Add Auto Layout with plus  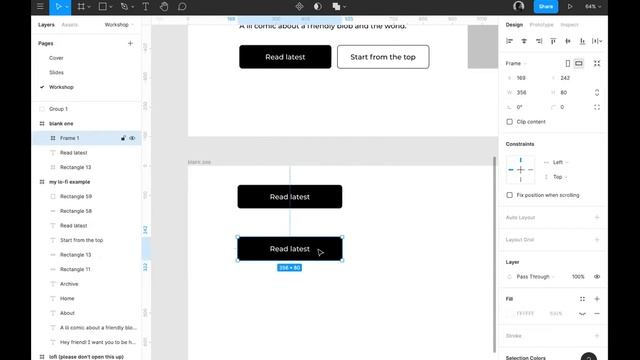(597, 218)
